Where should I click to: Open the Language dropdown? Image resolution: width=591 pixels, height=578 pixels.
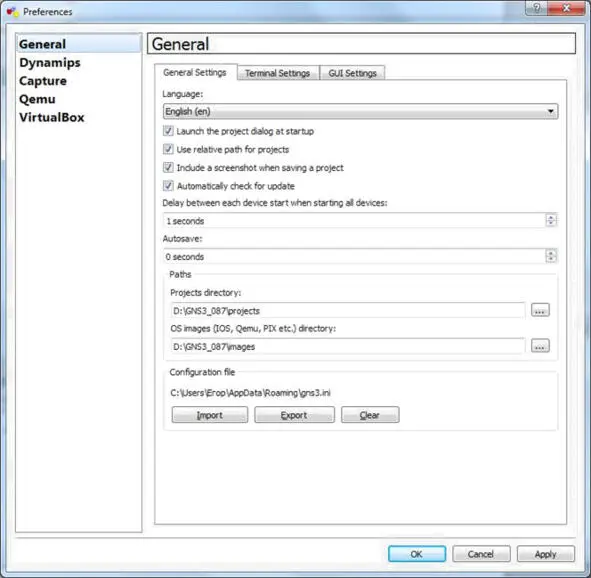pos(360,112)
